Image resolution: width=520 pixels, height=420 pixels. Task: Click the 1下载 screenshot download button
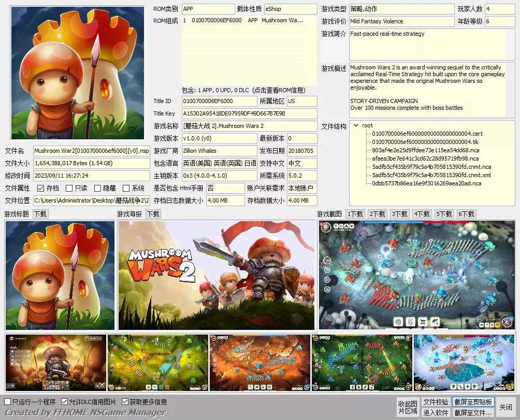coord(354,213)
